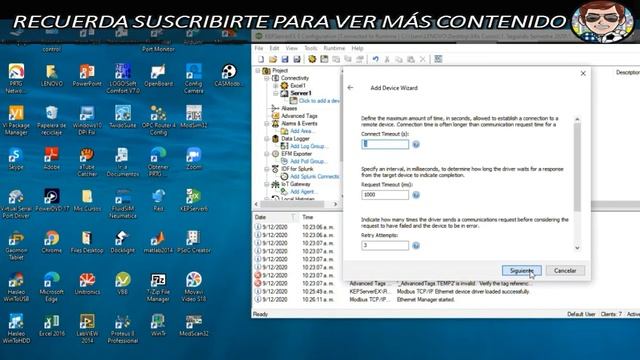Click the Connect Timeout input field
The height and width of the screenshot is (360, 640).
tap(385, 144)
